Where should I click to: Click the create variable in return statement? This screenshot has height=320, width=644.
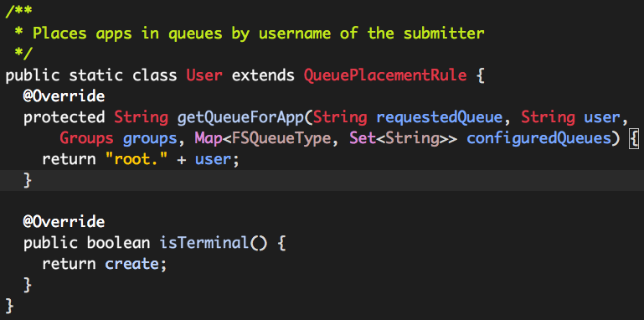(131, 264)
